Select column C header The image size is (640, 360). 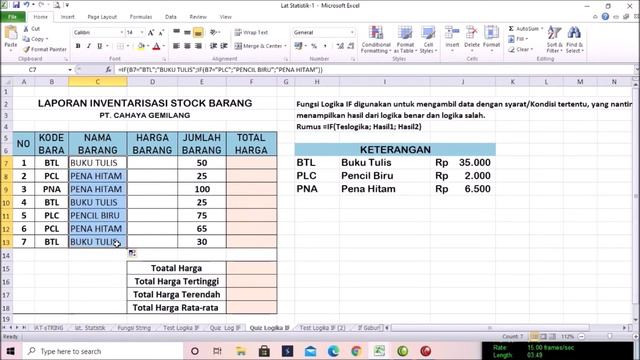pos(98,82)
